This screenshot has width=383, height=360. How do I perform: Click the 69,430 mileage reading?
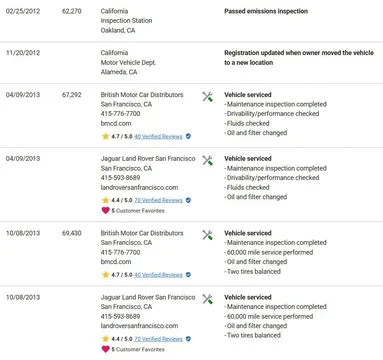point(72,233)
